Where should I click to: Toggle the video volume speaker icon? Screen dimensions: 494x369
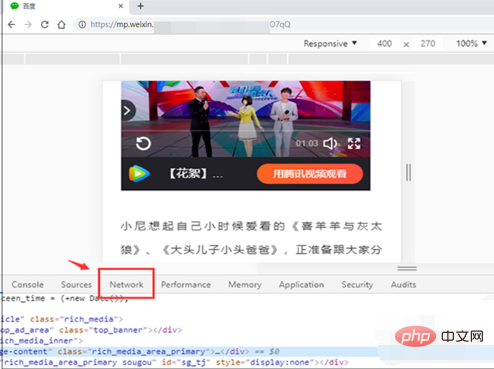click(330, 144)
